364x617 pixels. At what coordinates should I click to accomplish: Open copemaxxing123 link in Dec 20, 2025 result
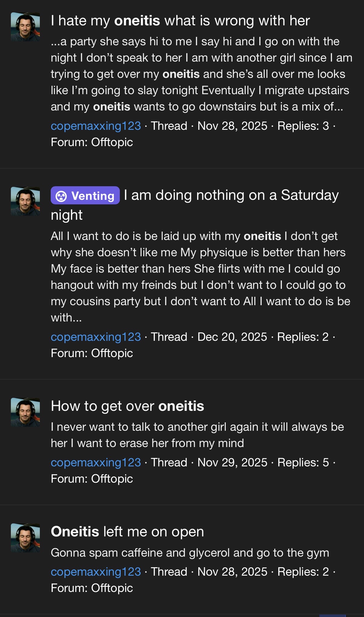tap(96, 337)
